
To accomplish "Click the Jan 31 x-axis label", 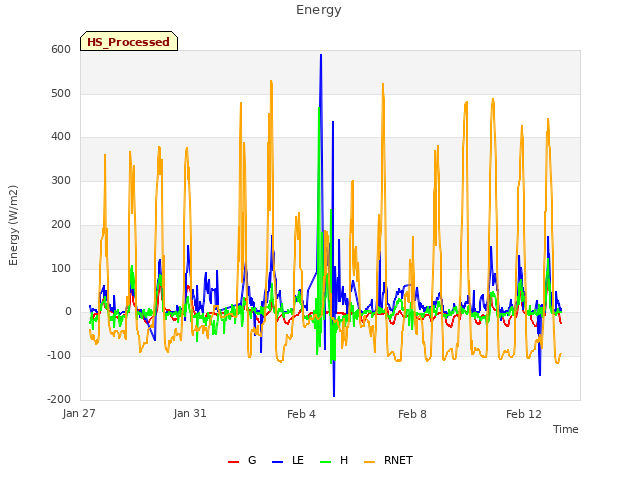I will (x=190, y=413).
